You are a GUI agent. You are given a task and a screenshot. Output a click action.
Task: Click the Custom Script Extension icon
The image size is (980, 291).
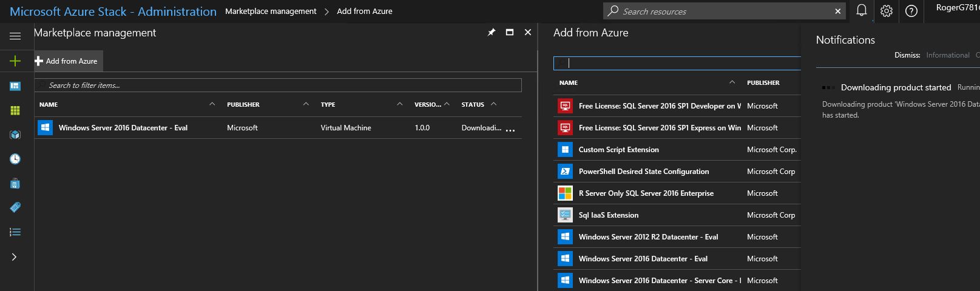565,149
